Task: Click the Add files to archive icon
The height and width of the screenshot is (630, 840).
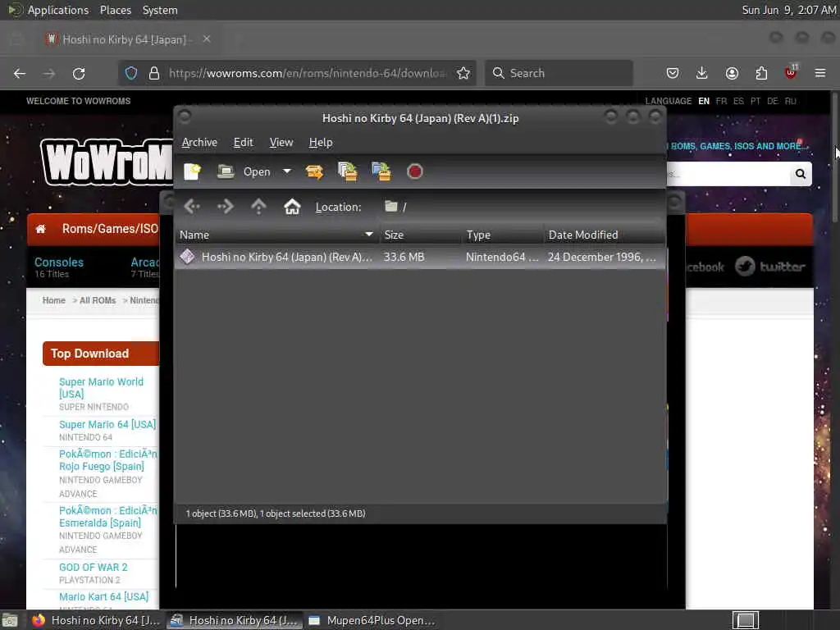Action: (348, 172)
